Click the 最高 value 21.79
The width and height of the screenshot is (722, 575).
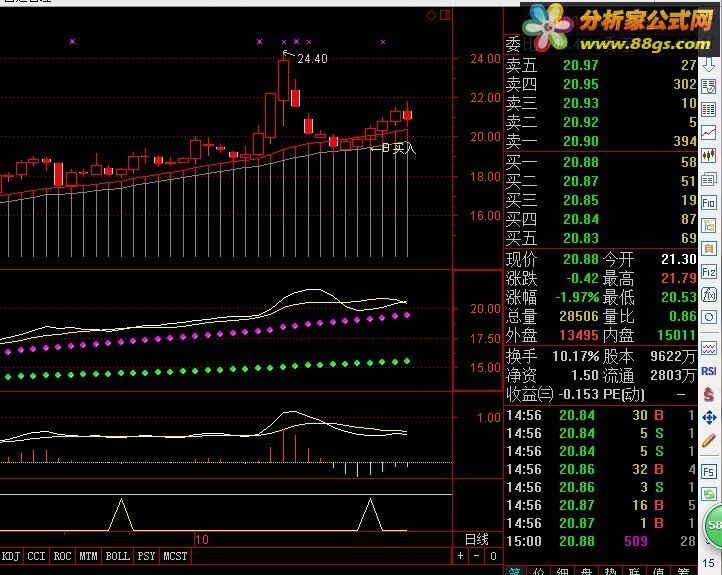pyautogui.click(x=679, y=278)
